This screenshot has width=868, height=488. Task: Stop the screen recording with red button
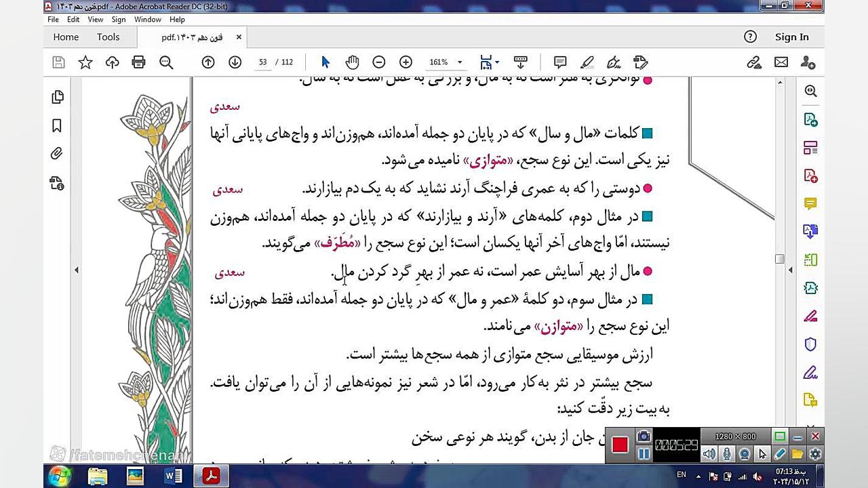tap(620, 445)
